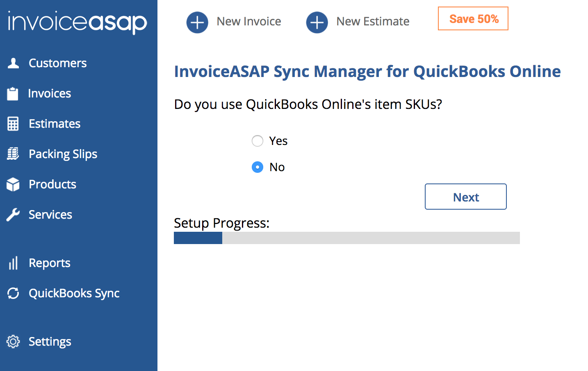The width and height of the screenshot is (588, 371).
Task: Click the Settings gear icon
Action: pyautogui.click(x=13, y=342)
